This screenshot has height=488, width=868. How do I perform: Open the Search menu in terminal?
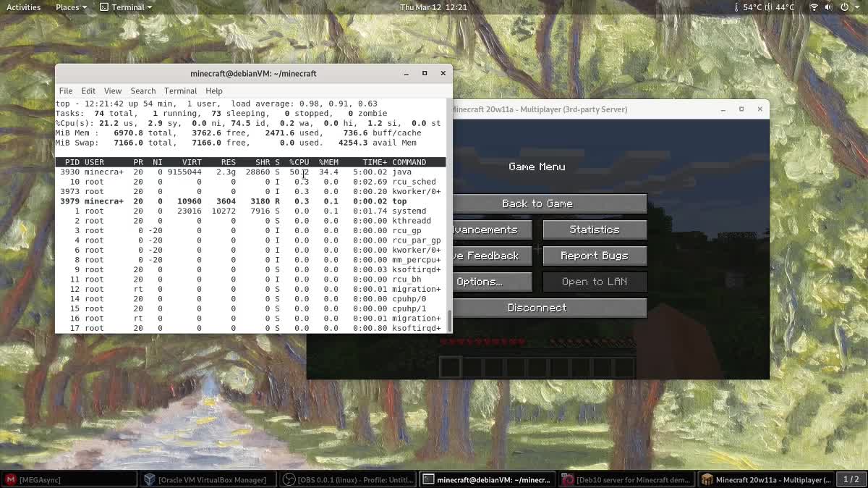(143, 91)
